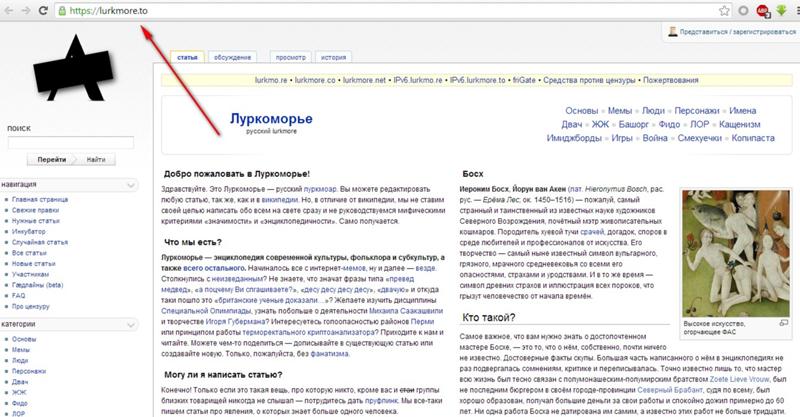Screen dimensions: 800x417
Task: Collapse the навигация sidebar section
Action: (131, 185)
